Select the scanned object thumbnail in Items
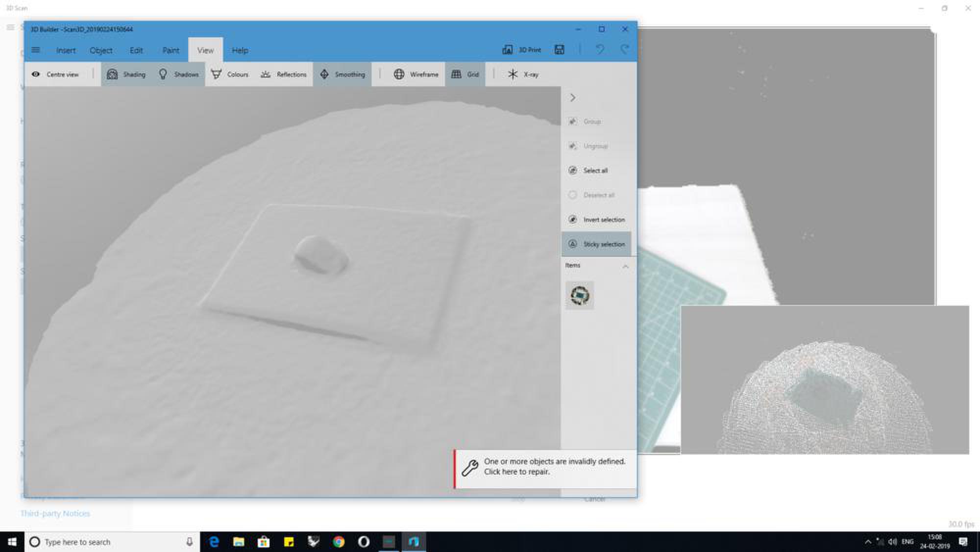Image resolution: width=980 pixels, height=552 pixels. click(x=580, y=296)
